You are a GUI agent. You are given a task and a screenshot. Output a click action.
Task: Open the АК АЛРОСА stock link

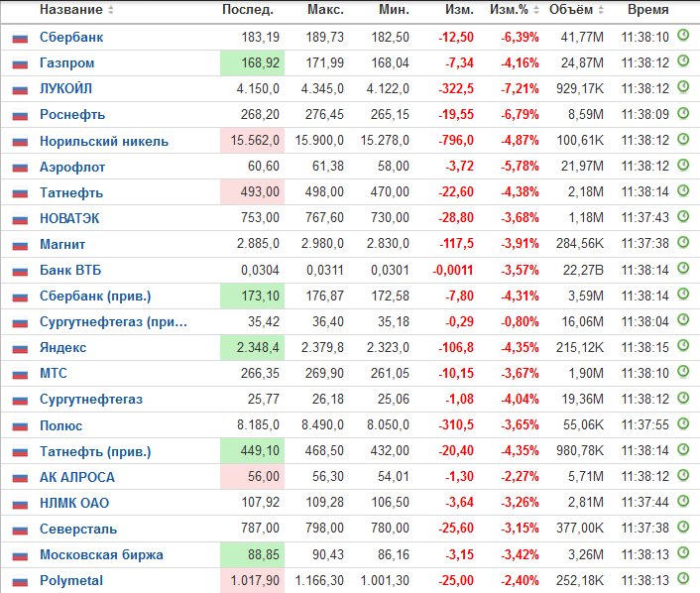click(77, 477)
